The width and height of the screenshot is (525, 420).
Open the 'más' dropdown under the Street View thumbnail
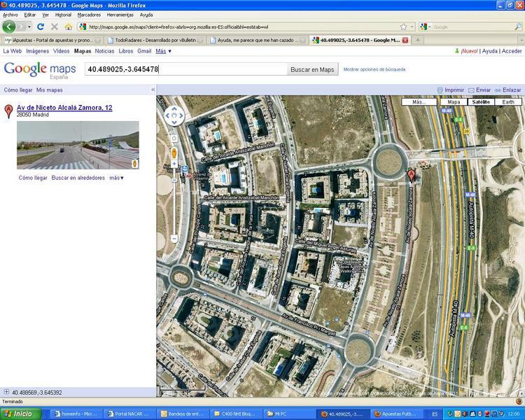[116, 178]
